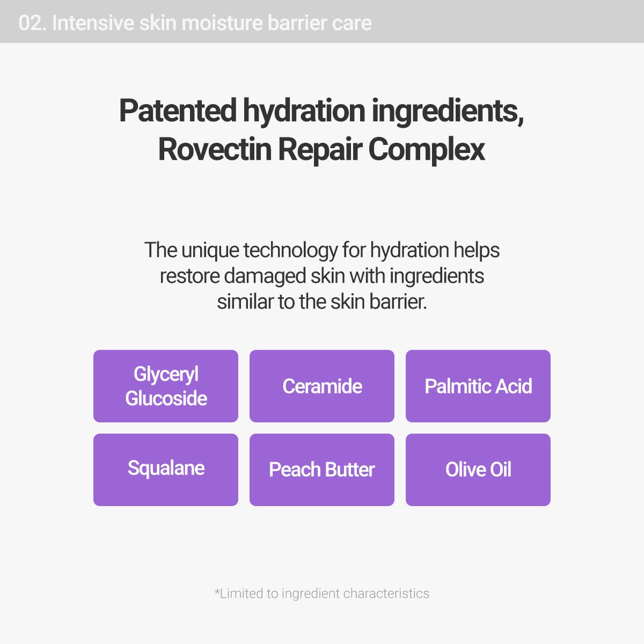The width and height of the screenshot is (644, 644).
Task: Choose the Squalane ingredient tile
Action: click(x=166, y=469)
